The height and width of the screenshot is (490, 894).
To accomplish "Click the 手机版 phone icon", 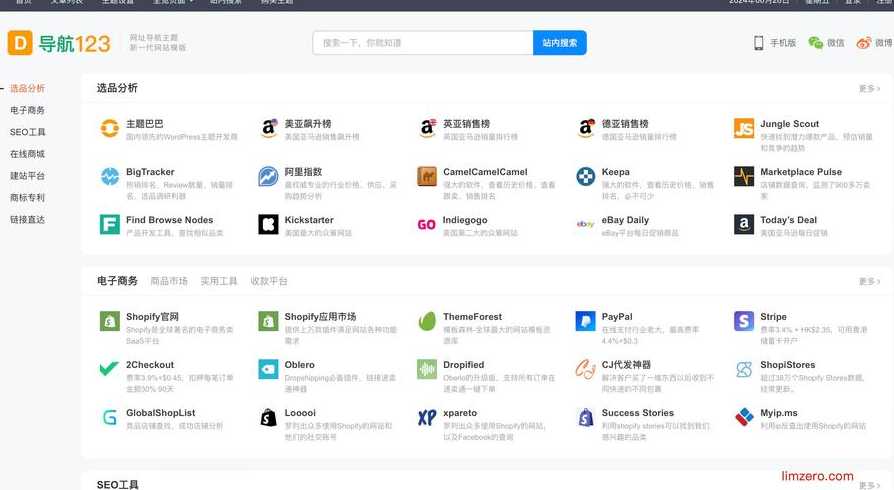I will tap(758, 43).
